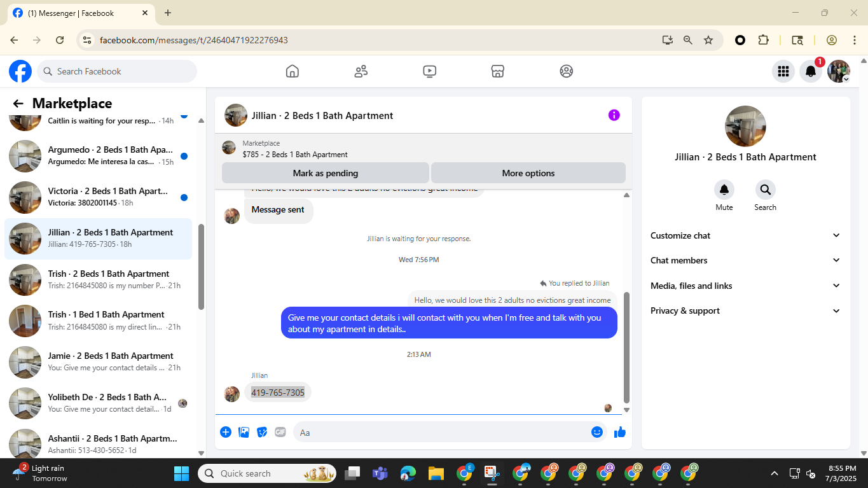868x488 pixels.
Task: Reload the page in Chrome toolbar
Action: pos(60,40)
